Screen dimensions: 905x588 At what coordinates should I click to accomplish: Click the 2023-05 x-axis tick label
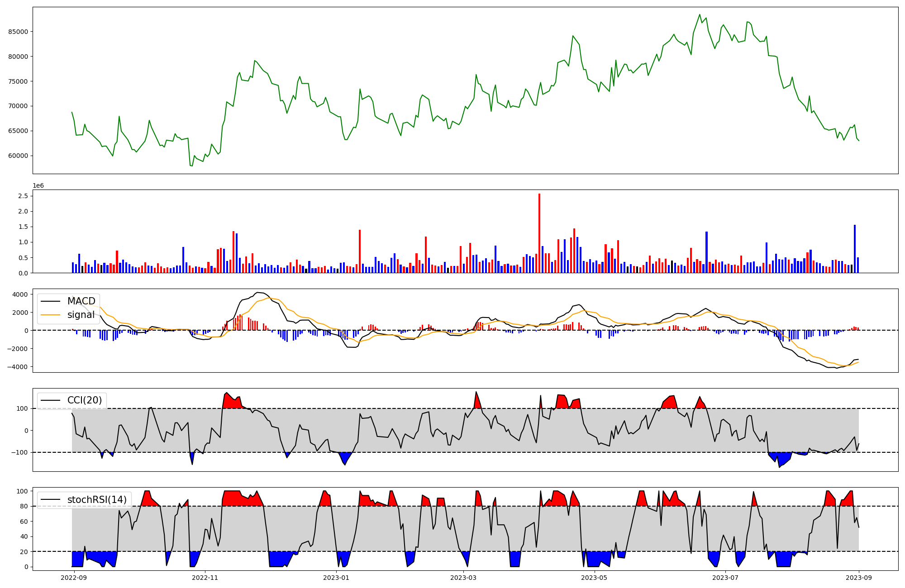594,578
